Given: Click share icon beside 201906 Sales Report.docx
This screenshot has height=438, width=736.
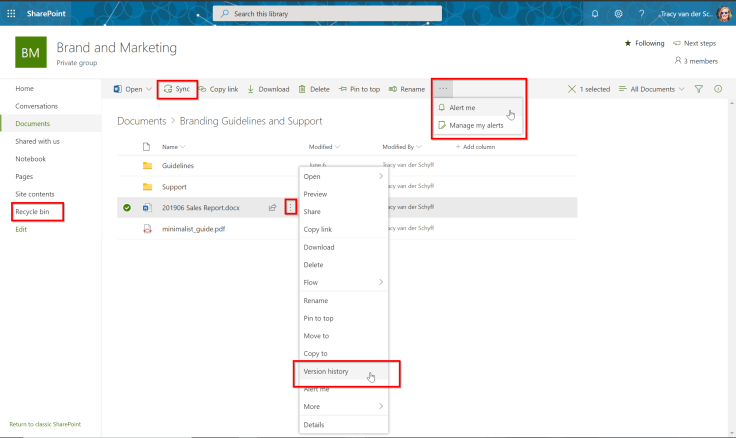Looking at the screenshot, I should pyautogui.click(x=272, y=208).
